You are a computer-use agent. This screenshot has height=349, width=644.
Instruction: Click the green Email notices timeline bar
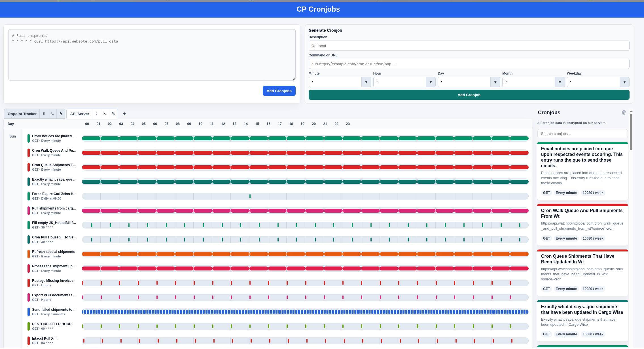(305, 138)
